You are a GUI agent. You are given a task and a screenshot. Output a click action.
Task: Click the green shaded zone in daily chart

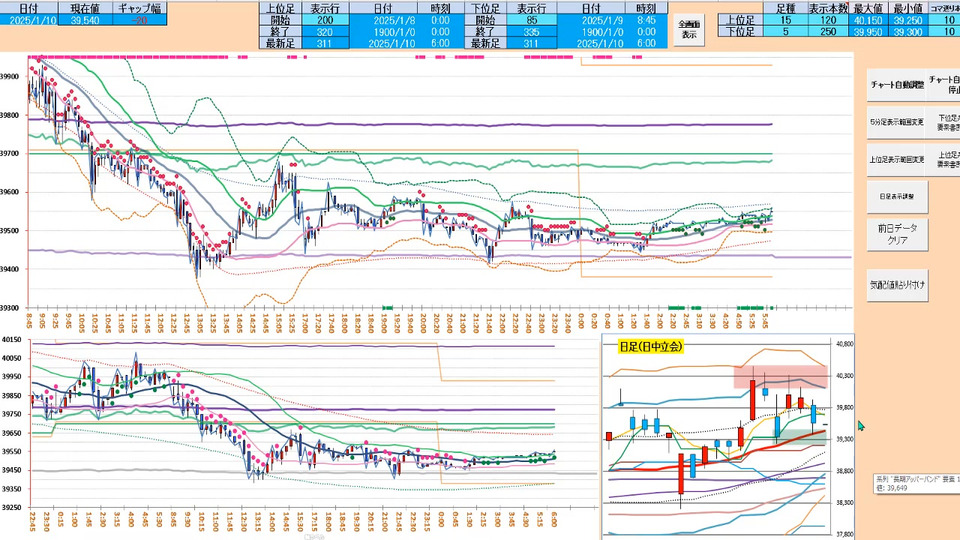coord(800,437)
